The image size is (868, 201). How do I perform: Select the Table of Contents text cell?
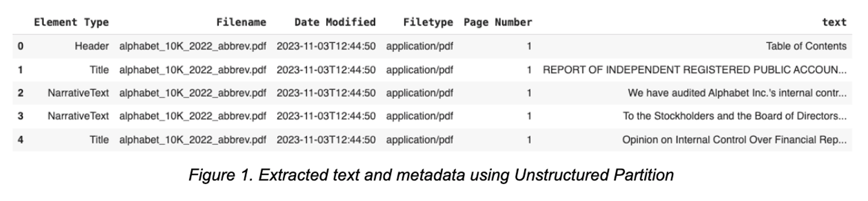click(806, 46)
